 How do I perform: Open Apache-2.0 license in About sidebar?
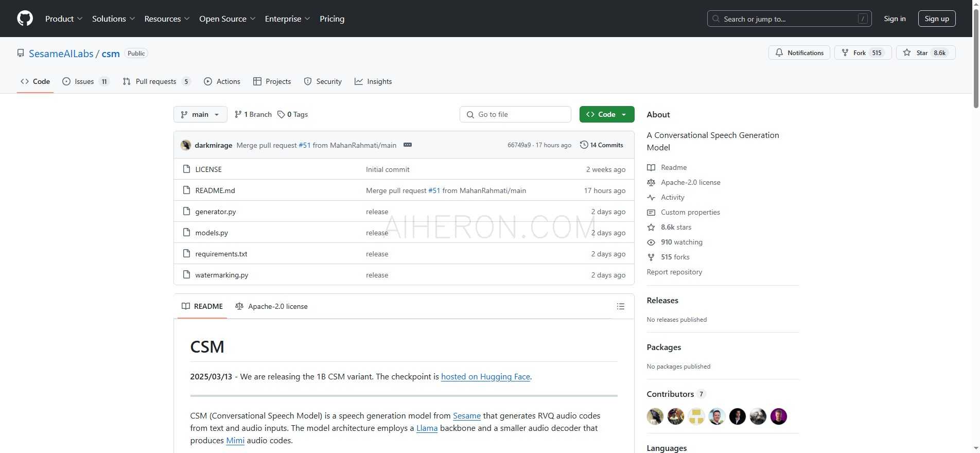690,182
